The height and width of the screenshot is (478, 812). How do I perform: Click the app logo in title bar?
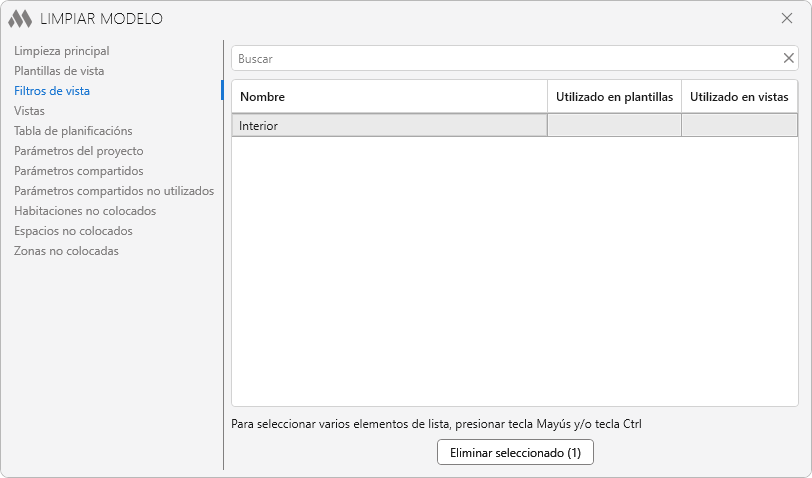(x=20, y=18)
